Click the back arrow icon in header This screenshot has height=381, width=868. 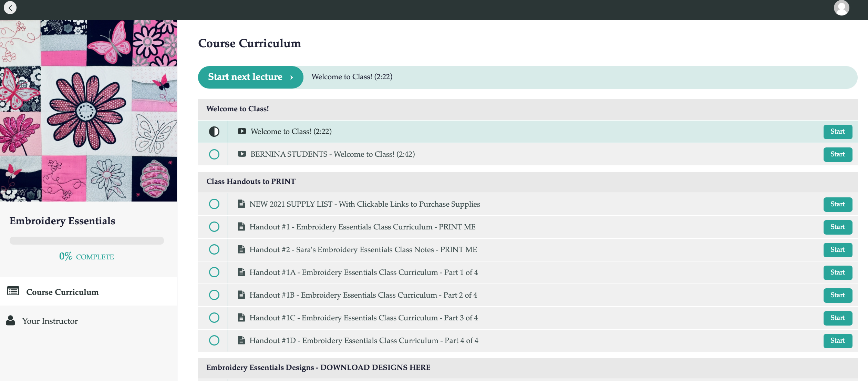point(10,8)
